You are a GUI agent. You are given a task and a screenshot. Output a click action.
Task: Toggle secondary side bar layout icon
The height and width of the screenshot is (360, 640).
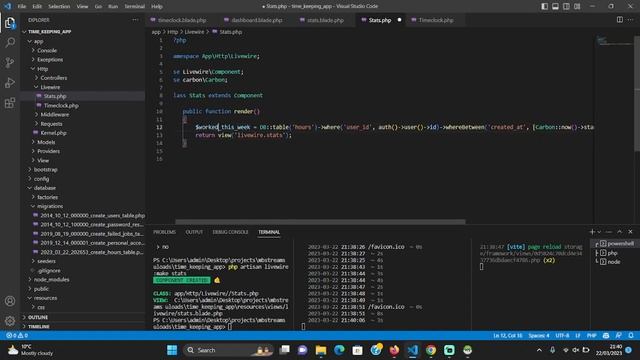pyautogui.click(x=566, y=6)
